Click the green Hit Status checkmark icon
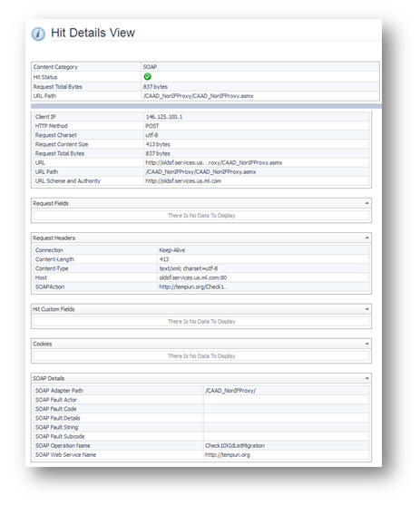The image size is (420, 505). [147, 77]
